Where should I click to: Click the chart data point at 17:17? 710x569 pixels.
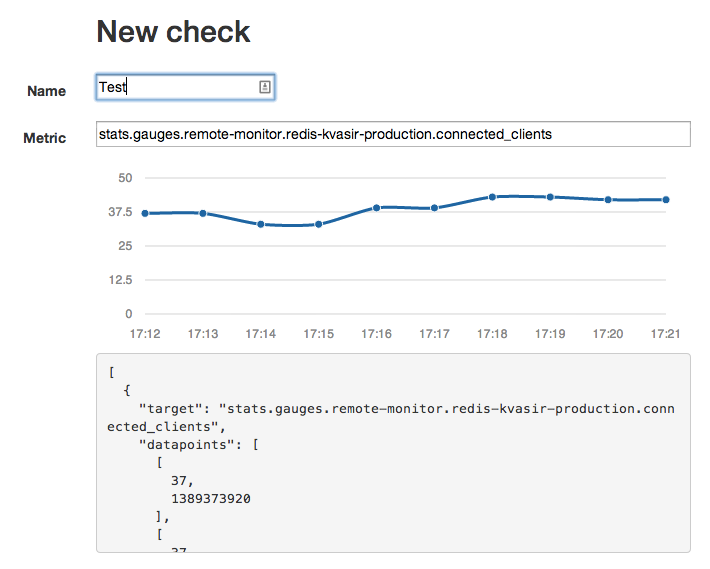pos(434,208)
